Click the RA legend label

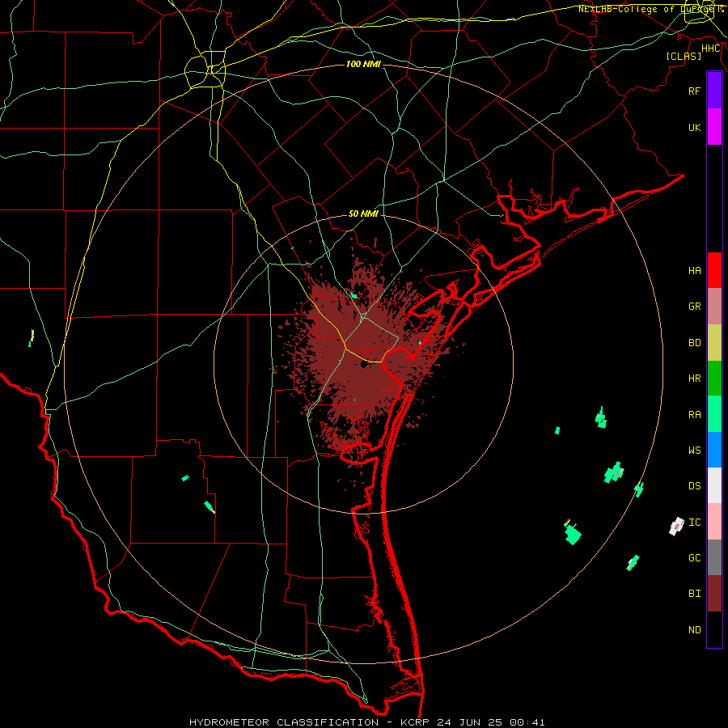click(x=694, y=415)
